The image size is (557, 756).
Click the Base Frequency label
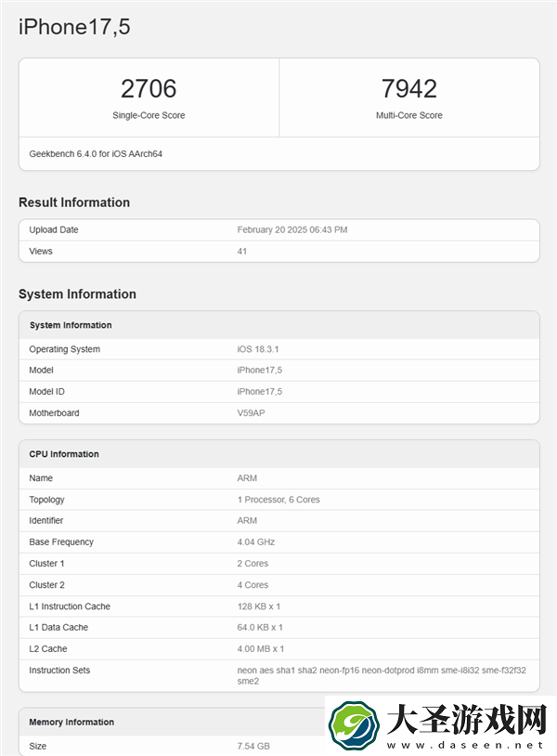(x=61, y=542)
